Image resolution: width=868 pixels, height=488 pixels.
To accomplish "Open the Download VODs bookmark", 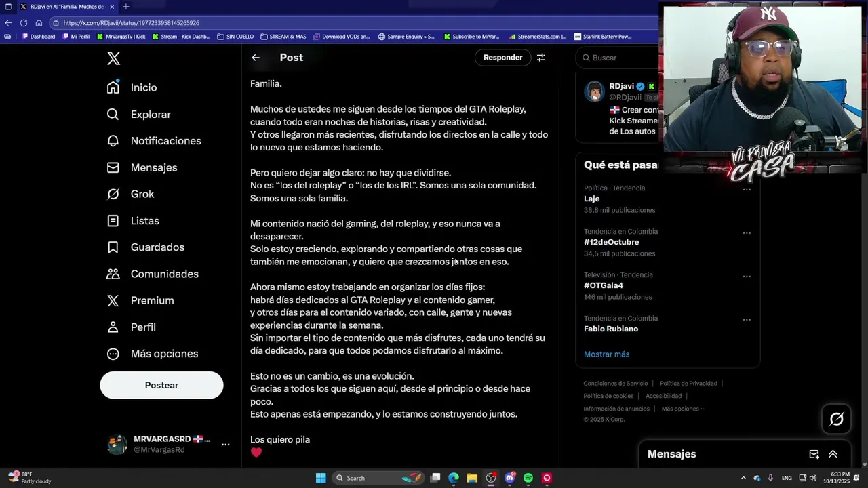I will pyautogui.click(x=341, y=37).
